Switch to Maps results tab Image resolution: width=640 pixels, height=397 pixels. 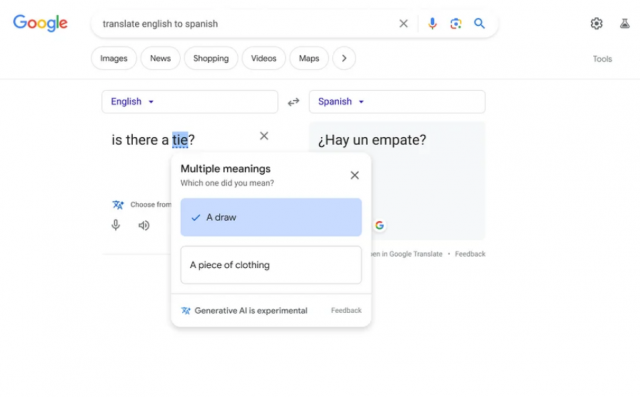309,58
